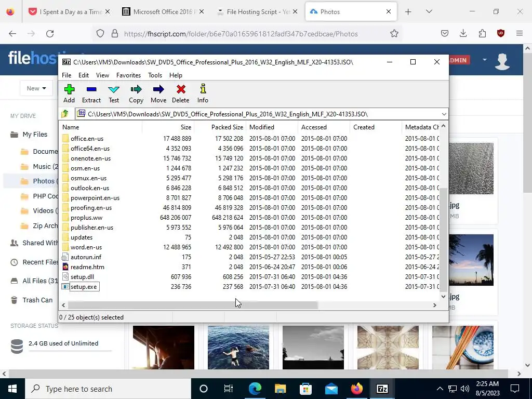Select the readme.htm file

click(x=87, y=267)
